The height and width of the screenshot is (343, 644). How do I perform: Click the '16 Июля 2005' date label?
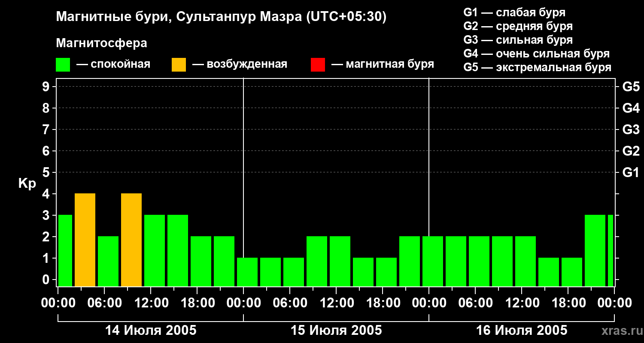pos(522,331)
